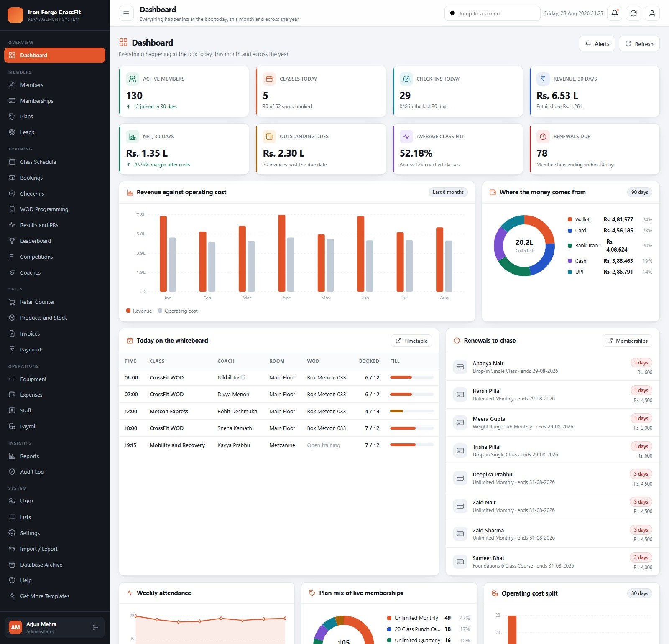Viewport: 669px width, 644px height.
Task: Click the Iron Forge CrossFit logo
Action: 15,15
